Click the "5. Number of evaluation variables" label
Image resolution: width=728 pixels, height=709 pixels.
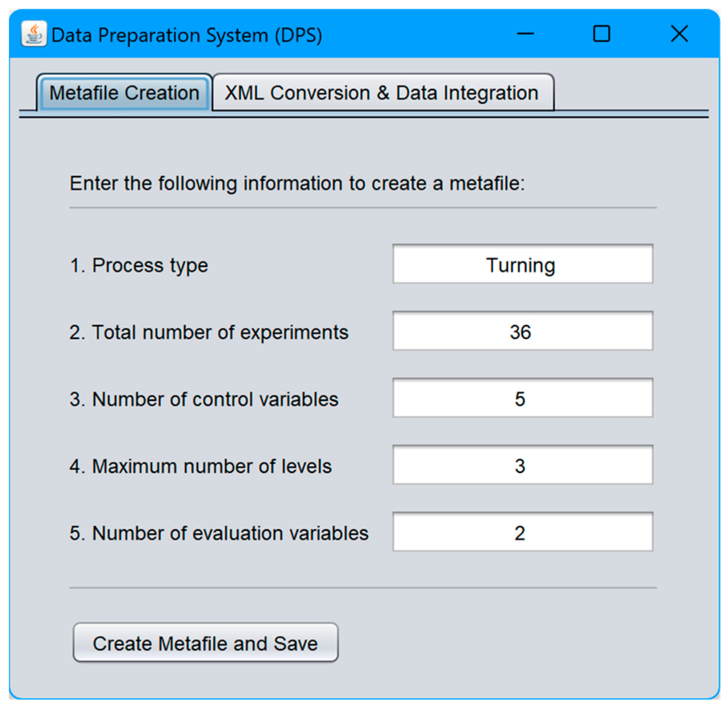tap(219, 533)
